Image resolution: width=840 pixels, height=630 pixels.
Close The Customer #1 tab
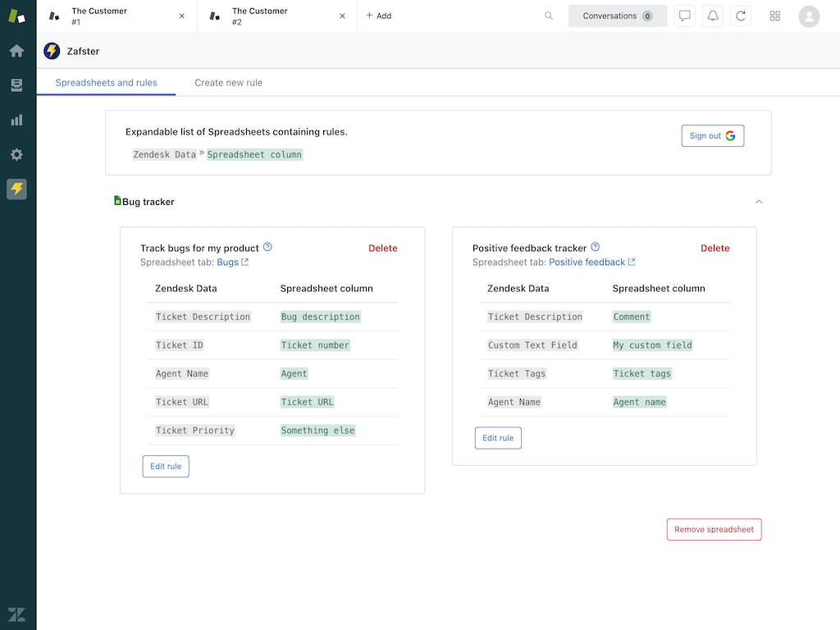pos(182,16)
